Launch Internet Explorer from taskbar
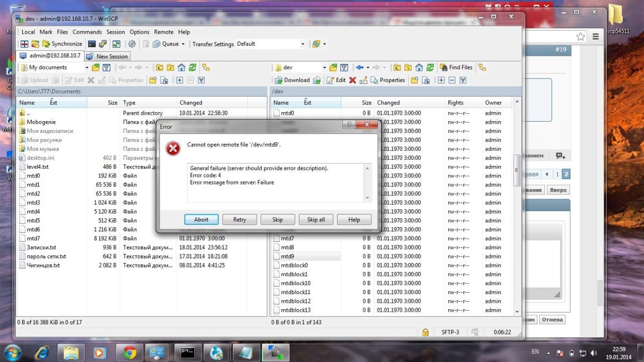The width and height of the screenshot is (644, 362). point(42,352)
